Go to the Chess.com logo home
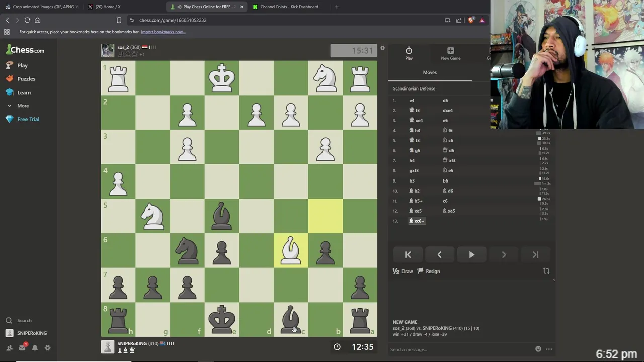 [x=25, y=50]
